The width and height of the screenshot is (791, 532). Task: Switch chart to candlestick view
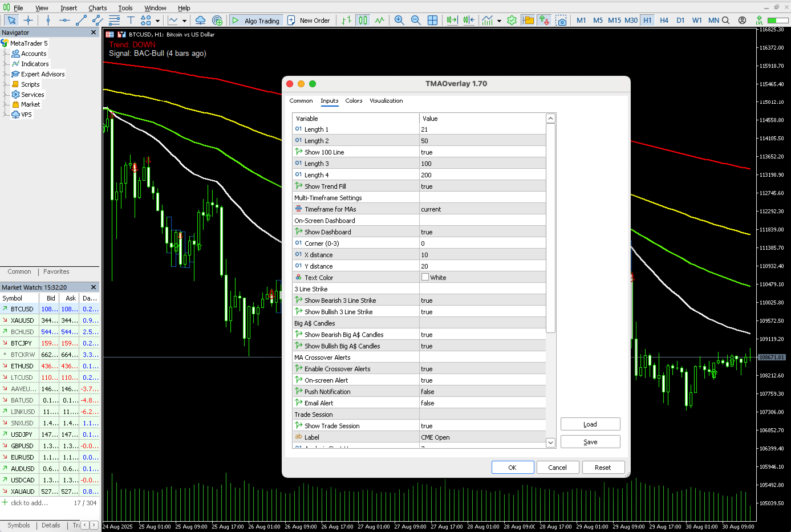[363, 21]
